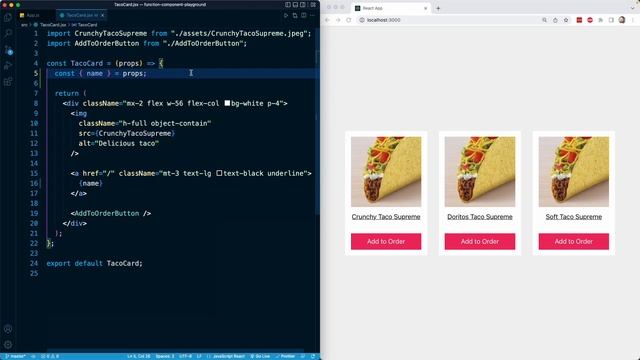Bookmark this page with star icon

click(x=566, y=20)
